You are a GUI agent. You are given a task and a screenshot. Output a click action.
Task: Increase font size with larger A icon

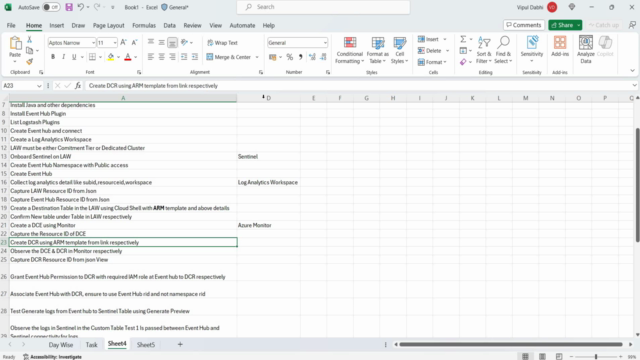tap(124, 42)
